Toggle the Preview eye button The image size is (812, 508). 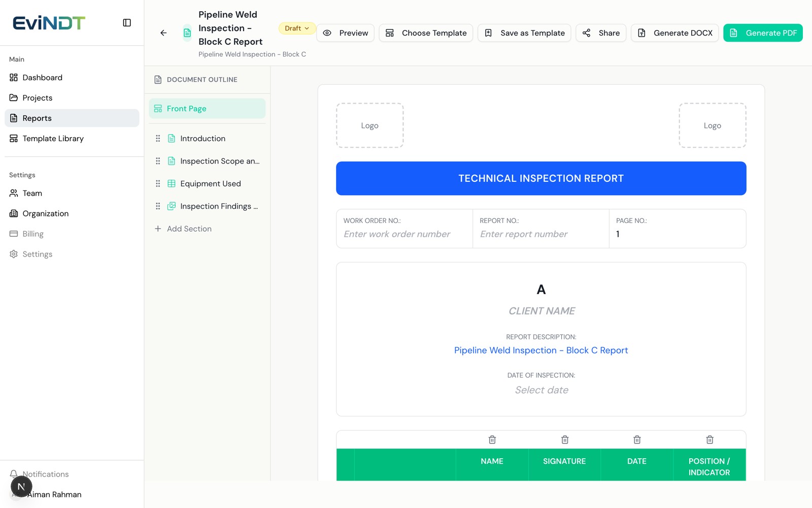click(x=346, y=33)
